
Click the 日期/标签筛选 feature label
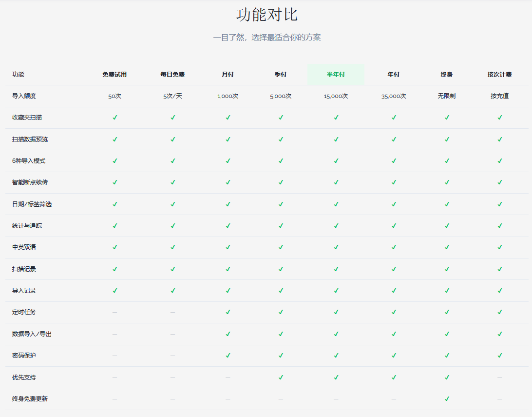click(x=32, y=204)
